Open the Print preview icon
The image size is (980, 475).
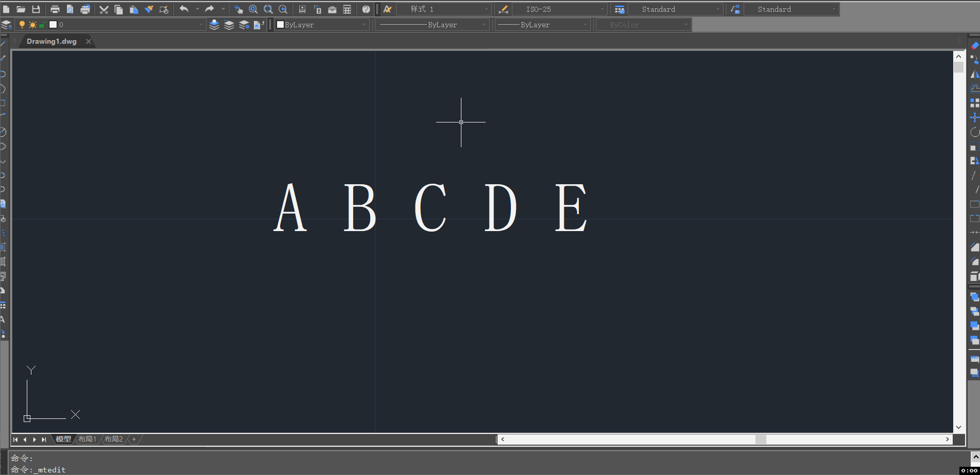coord(70,9)
